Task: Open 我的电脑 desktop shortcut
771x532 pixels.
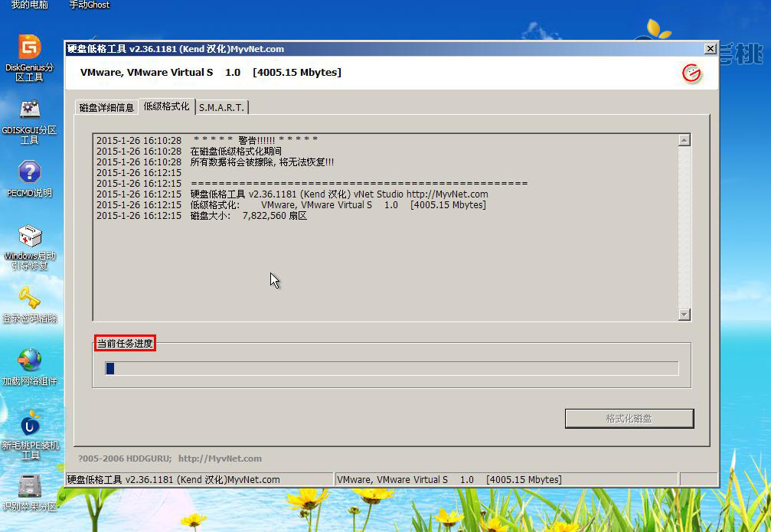Action: [30, 5]
